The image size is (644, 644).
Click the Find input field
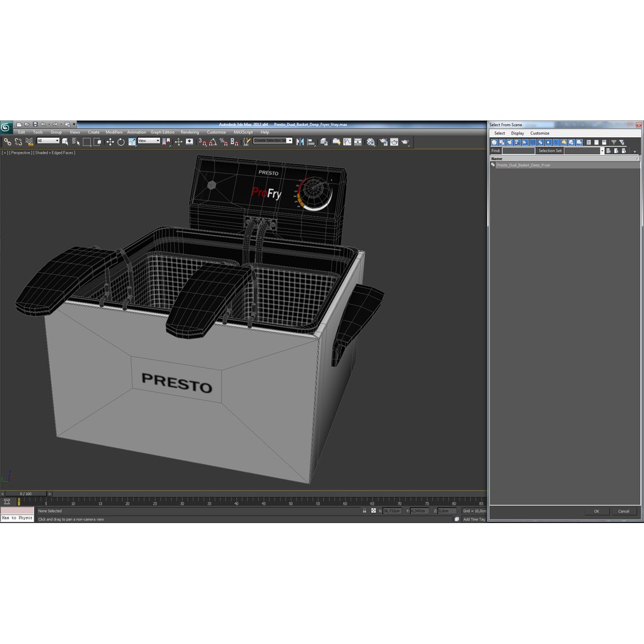click(x=518, y=151)
